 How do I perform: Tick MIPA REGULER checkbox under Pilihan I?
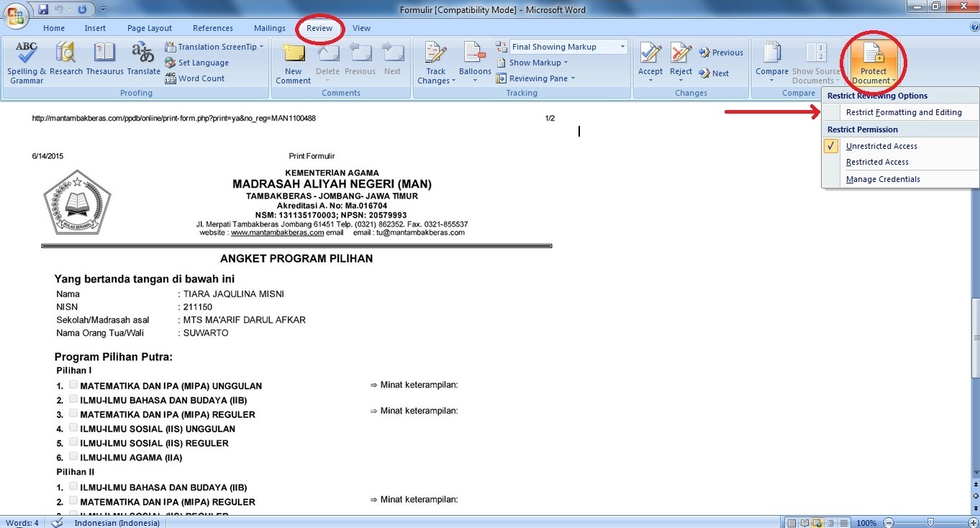pyautogui.click(x=73, y=414)
